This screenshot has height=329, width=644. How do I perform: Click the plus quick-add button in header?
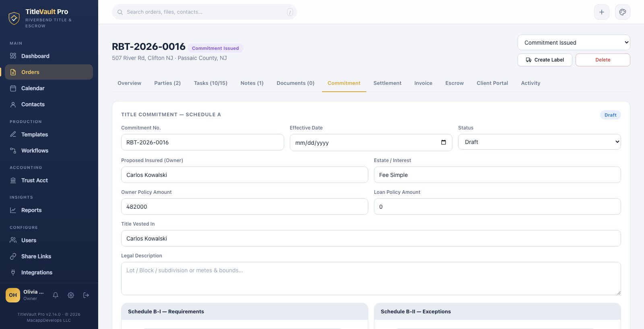(x=602, y=12)
